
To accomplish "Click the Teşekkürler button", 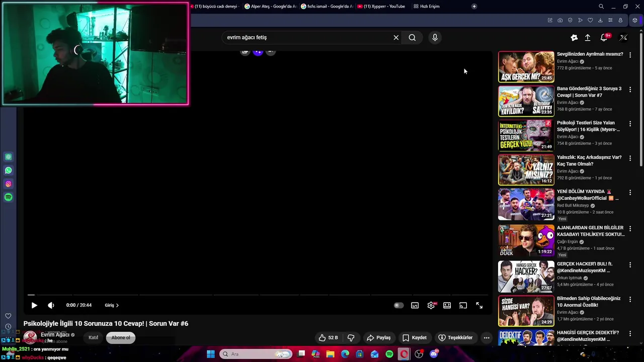I will coord(455,338).
